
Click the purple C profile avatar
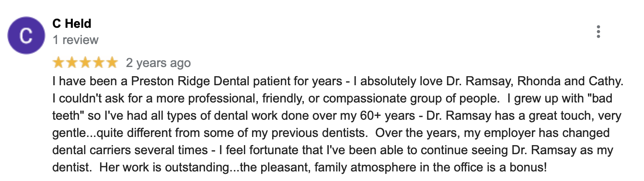[x=27, y=35]
